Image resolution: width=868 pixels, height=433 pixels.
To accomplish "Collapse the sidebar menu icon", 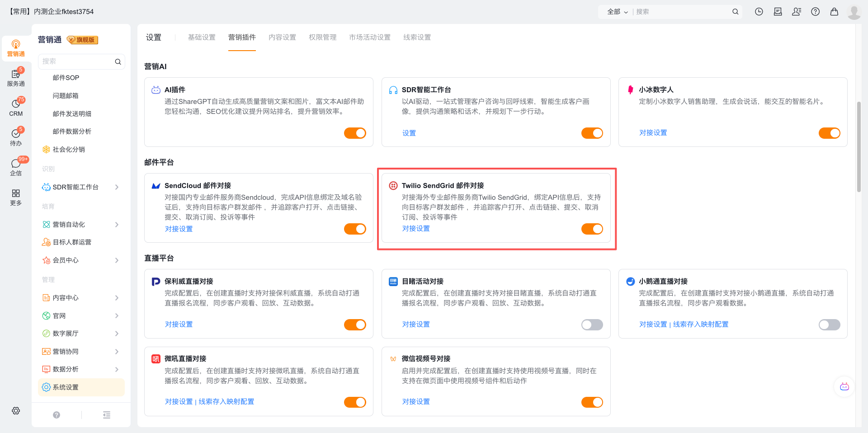I will 107,415.
